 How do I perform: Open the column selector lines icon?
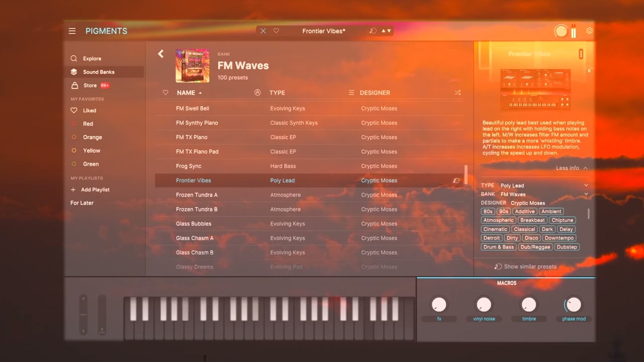352,93
